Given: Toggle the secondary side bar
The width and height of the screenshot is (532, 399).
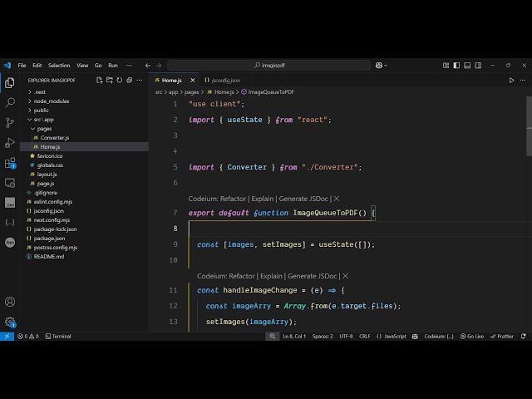Looking at the screenshot, I should [x=478, y=66].
